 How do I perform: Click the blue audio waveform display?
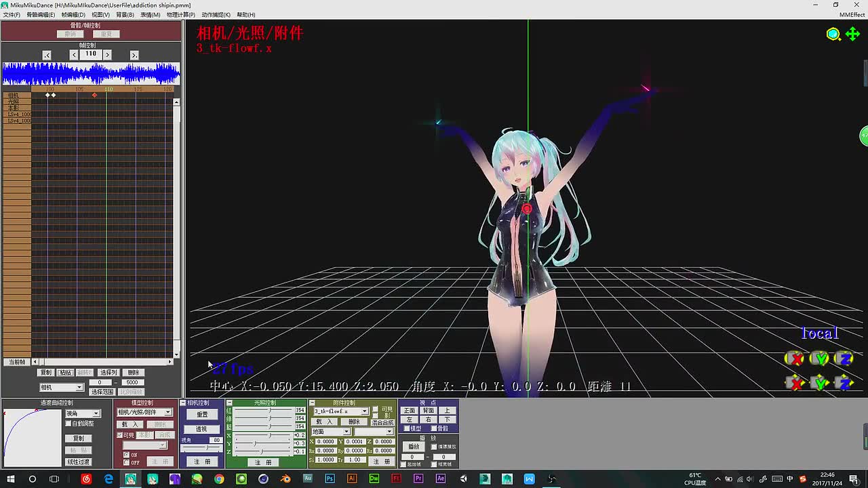point(91,73)
